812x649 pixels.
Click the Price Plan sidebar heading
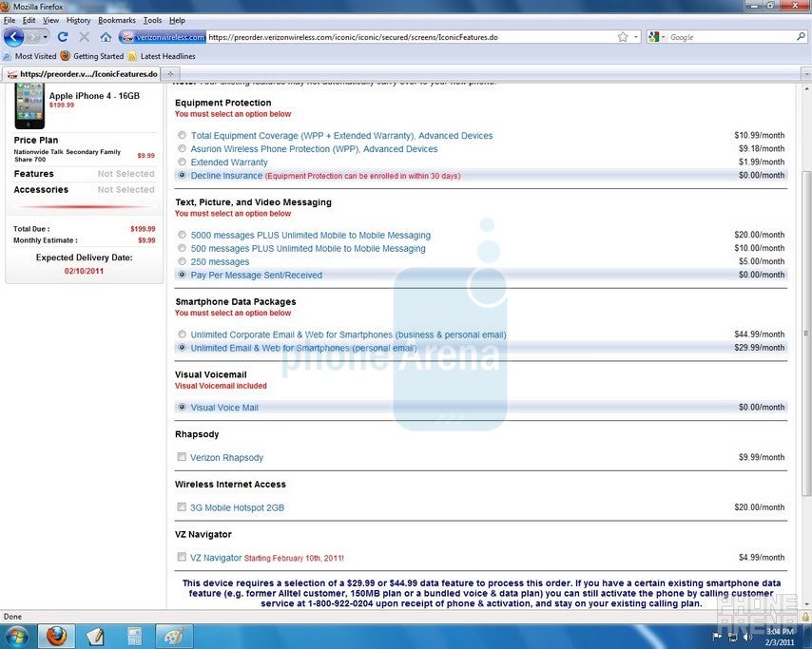click(x=36, y=141)
